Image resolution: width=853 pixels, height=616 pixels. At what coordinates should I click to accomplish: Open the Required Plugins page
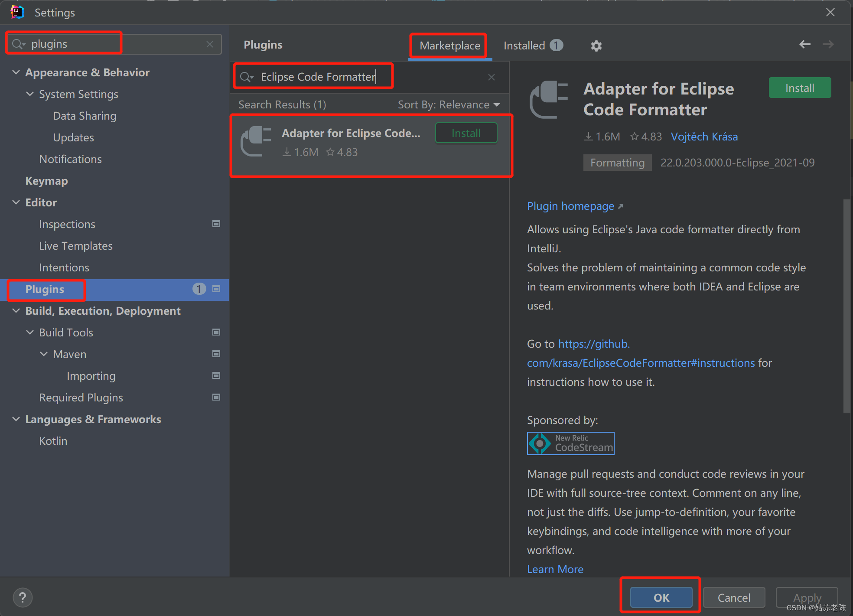click(x=81, y=398)
